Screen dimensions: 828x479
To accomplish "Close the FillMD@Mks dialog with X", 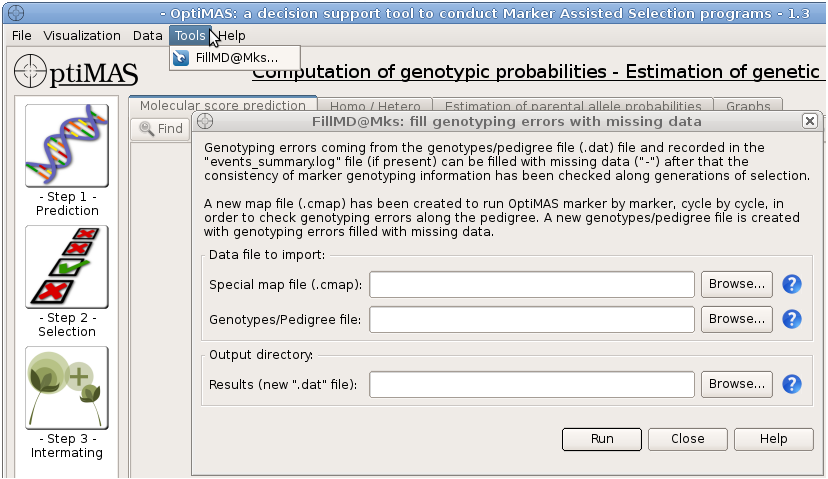I will (809, 121).
